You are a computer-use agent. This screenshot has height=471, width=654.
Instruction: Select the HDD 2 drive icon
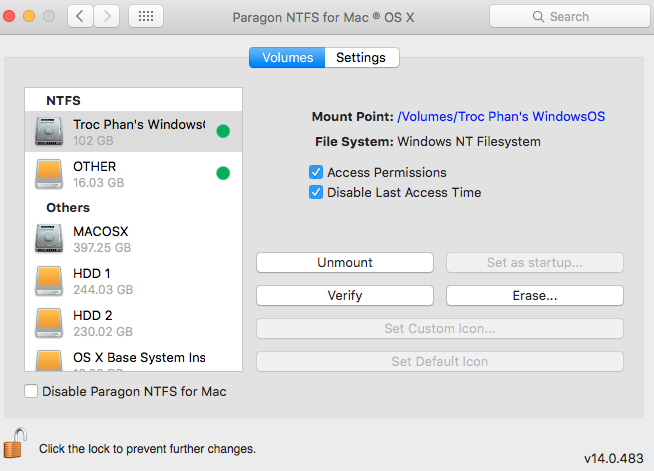tap(50, 323)
